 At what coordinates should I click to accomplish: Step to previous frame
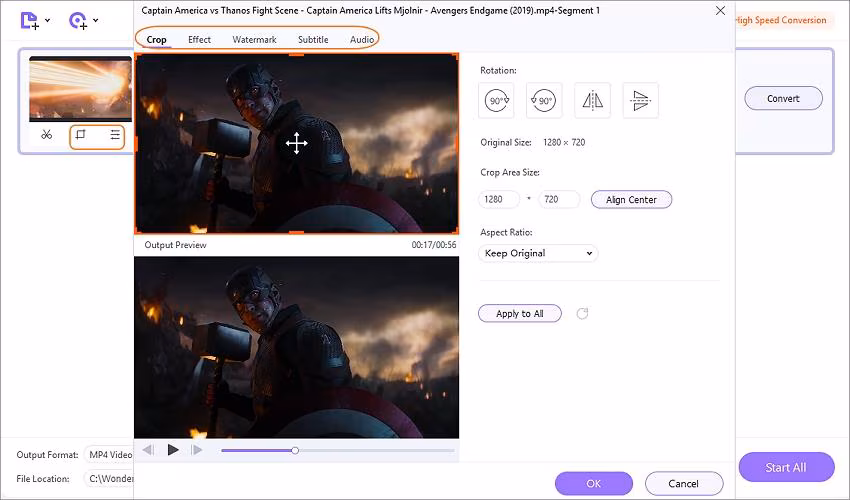click(x=148, y=450)
